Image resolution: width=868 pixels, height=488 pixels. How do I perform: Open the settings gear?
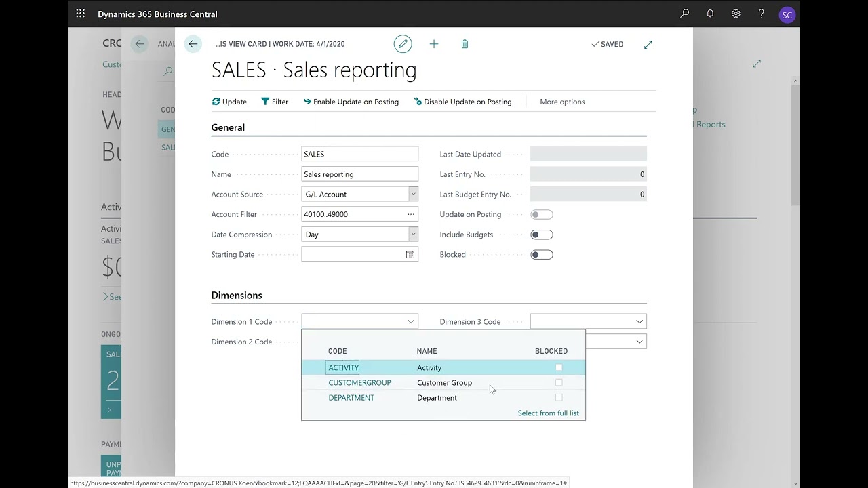point(736,14)
